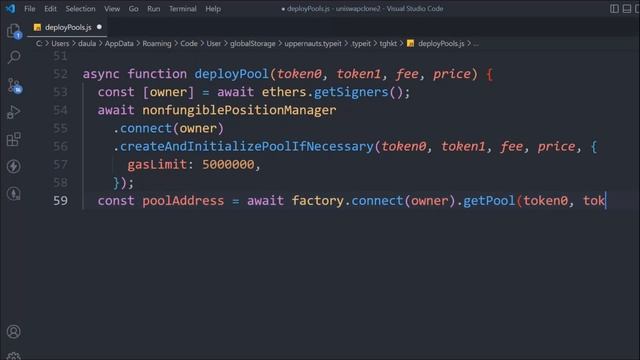Click the deployPool function name
Screen dimensions: 640x360
(231, 74)
